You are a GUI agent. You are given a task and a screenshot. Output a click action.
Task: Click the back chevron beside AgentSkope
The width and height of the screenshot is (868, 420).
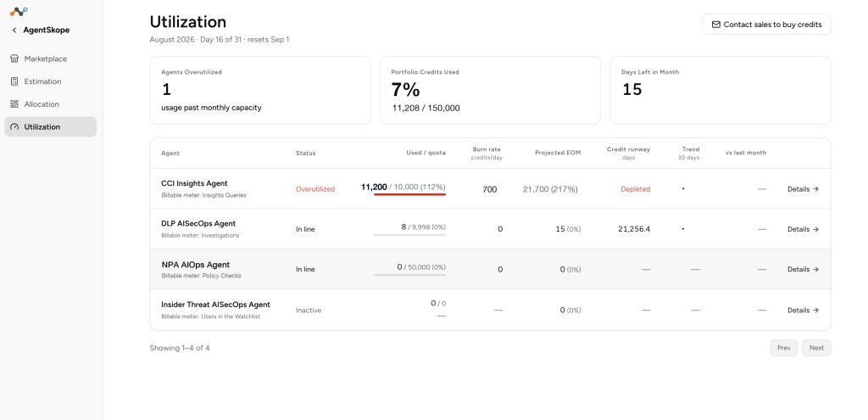pyautogui.click(x=14, y=30)
